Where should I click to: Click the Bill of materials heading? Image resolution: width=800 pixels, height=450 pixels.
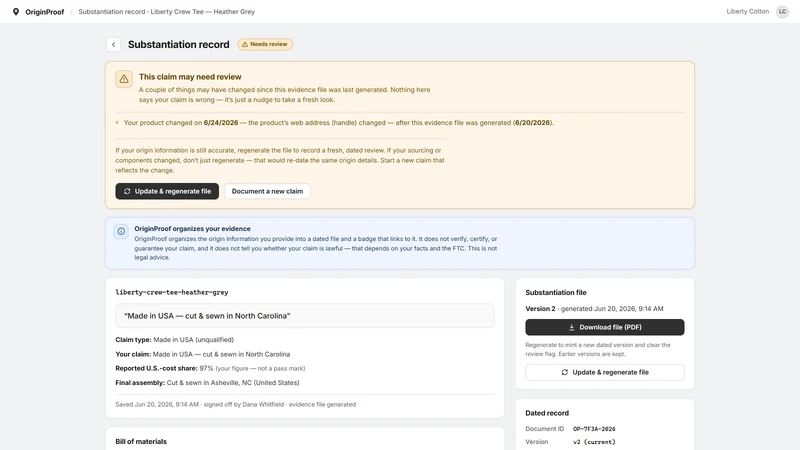pos(141,441)
